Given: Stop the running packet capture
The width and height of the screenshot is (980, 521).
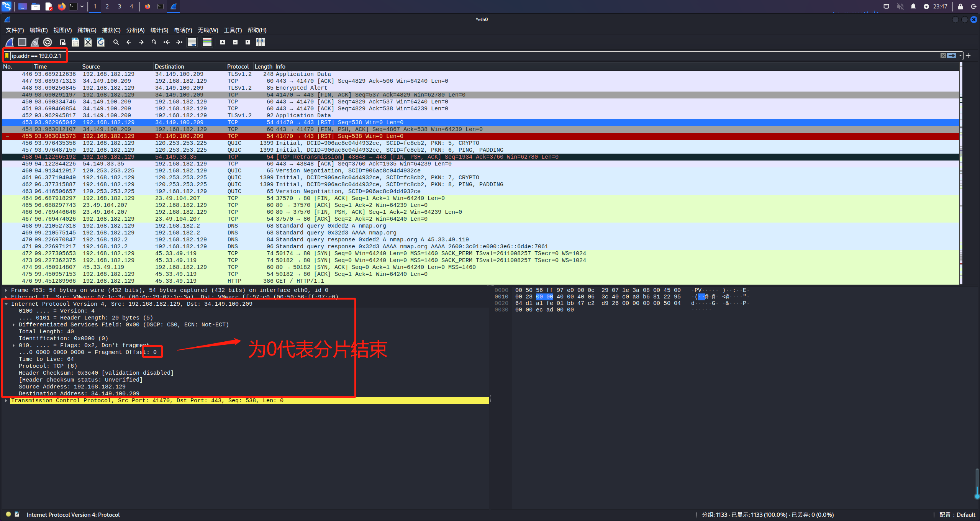Looking at the screenshot, I should tap(22, 42).
